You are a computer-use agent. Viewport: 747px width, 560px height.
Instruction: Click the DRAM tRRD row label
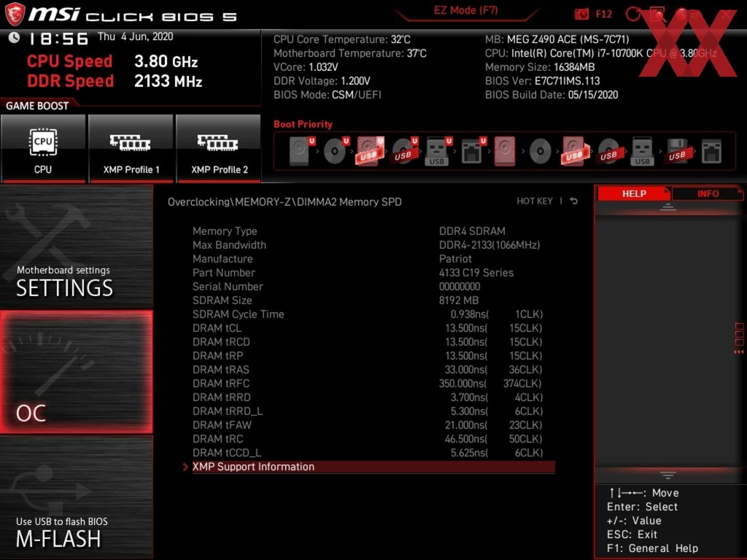point(221,397)
